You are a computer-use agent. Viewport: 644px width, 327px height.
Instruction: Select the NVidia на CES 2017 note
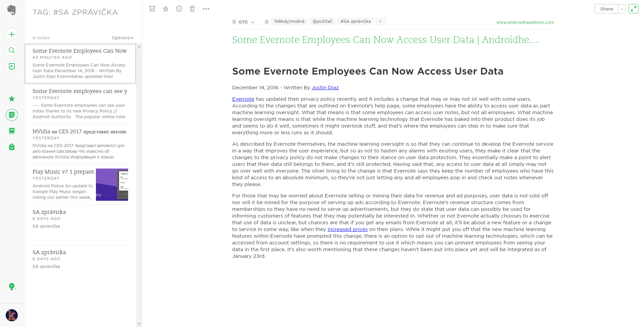[x=80, y=144]
